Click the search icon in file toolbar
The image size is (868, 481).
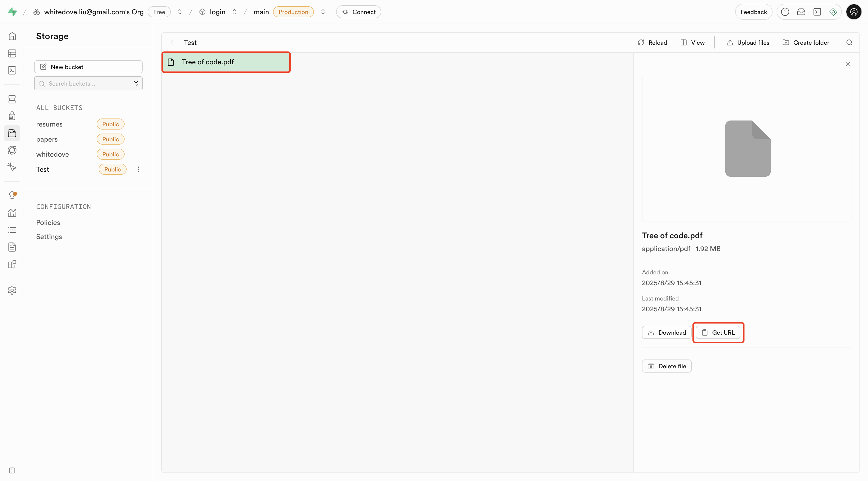849,42
